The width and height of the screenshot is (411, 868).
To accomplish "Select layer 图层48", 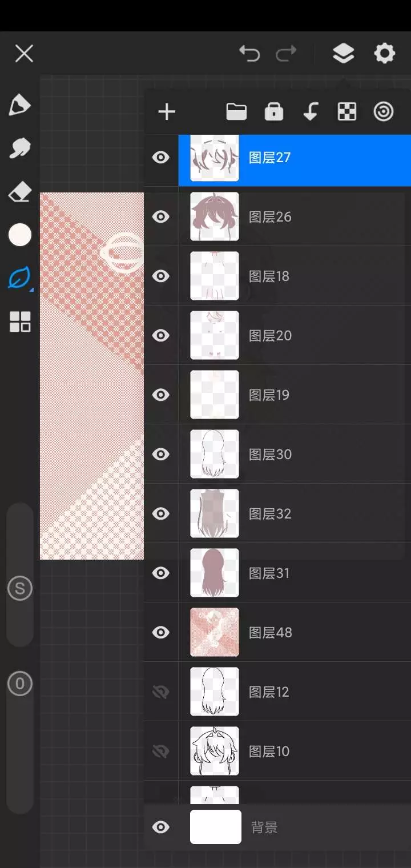I will tap(295, 632).
